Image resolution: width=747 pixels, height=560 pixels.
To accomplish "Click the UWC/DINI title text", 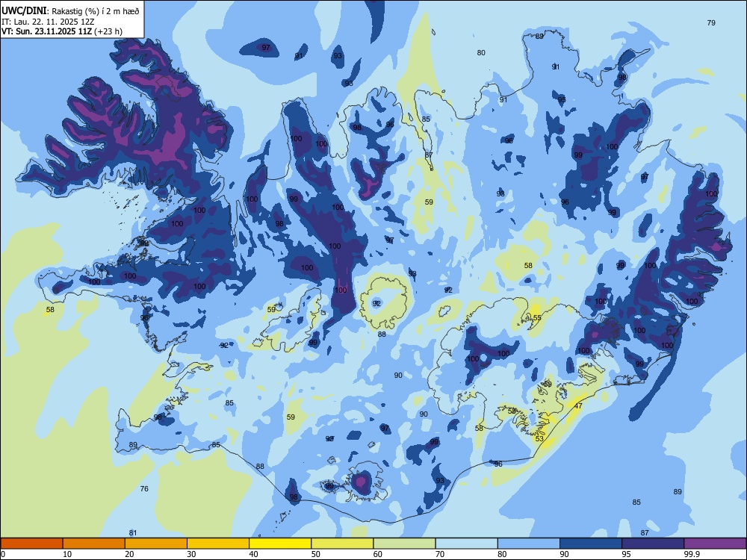I will 24,11.
